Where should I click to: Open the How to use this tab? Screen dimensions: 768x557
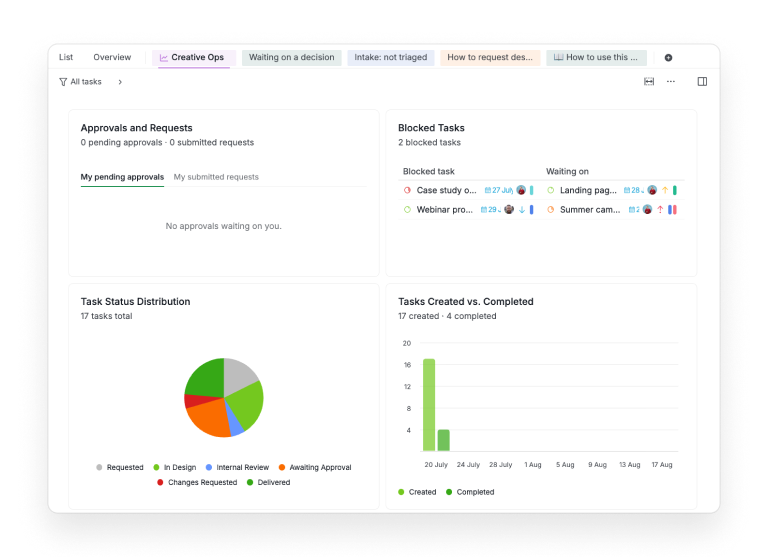pos(596,57)
